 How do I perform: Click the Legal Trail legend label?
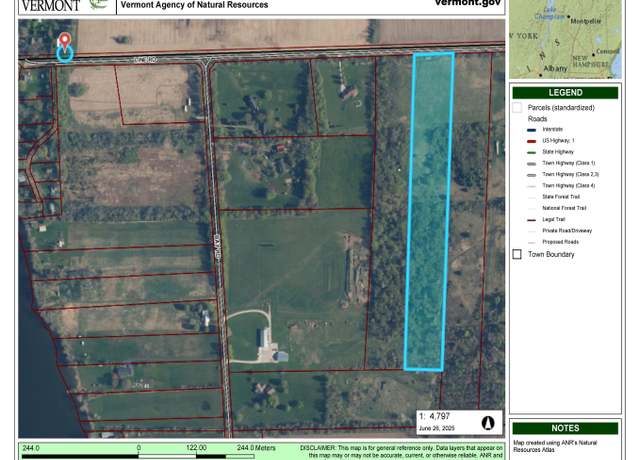pos(553,219)
